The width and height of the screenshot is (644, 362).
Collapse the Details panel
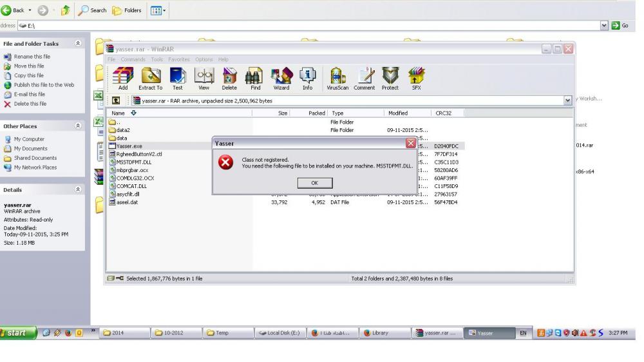click(78, 189)
